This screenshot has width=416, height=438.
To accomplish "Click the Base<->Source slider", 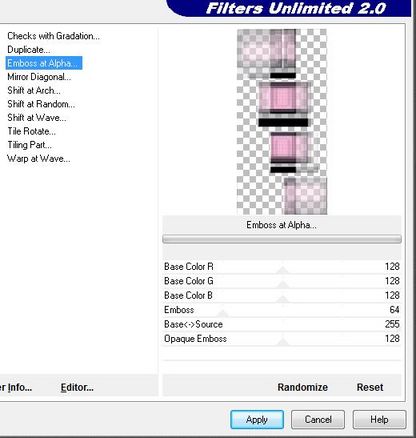I will (x=282, y=324).
